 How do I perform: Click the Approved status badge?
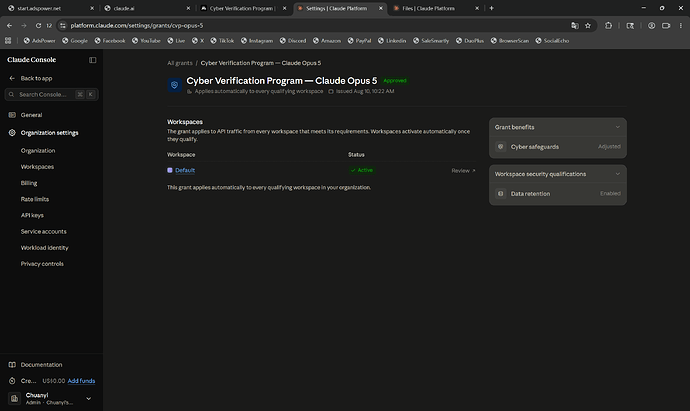tap(395, 81)
